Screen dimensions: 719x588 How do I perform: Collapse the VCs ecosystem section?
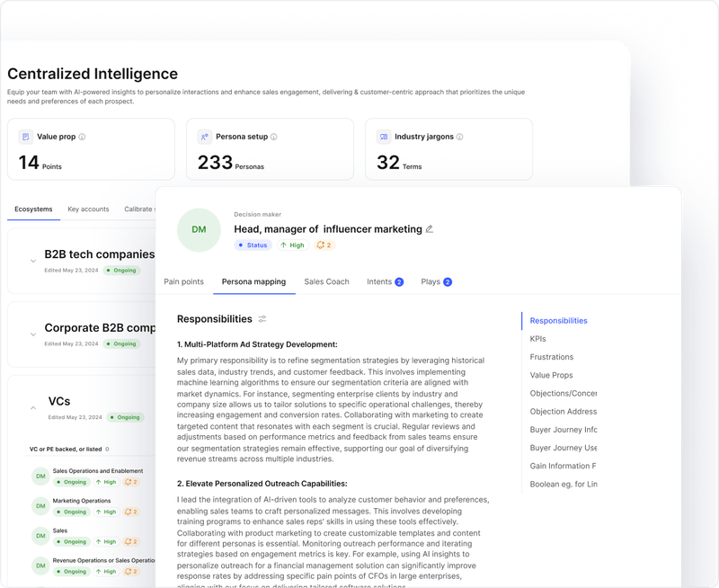click(33, 408)
